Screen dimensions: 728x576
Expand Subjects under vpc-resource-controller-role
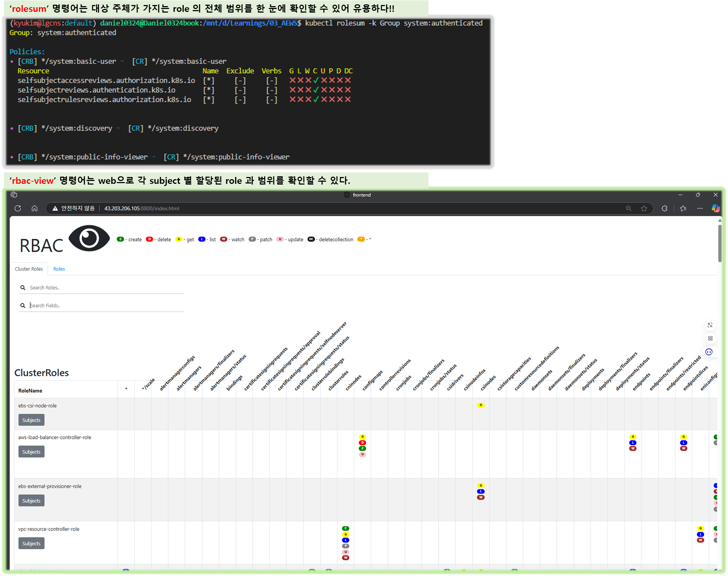click(31, 543)
